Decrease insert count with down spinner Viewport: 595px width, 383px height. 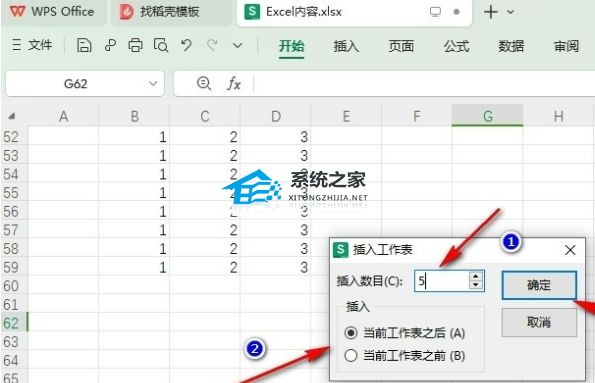476,285
